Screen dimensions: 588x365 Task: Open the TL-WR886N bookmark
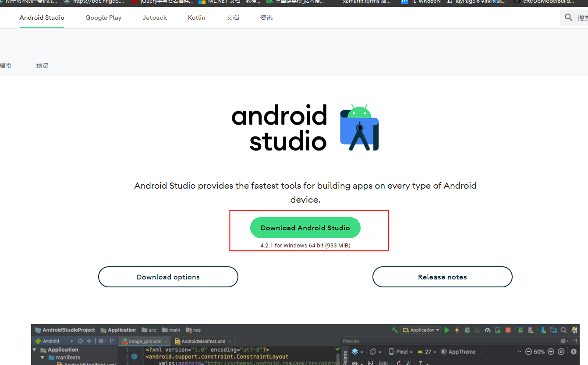(x=421, y=2)
